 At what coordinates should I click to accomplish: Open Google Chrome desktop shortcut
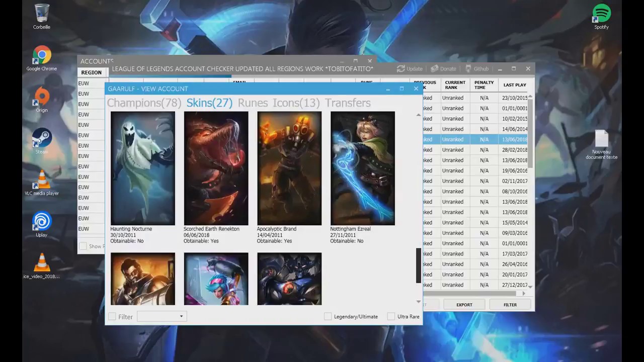tap(42, 58)
